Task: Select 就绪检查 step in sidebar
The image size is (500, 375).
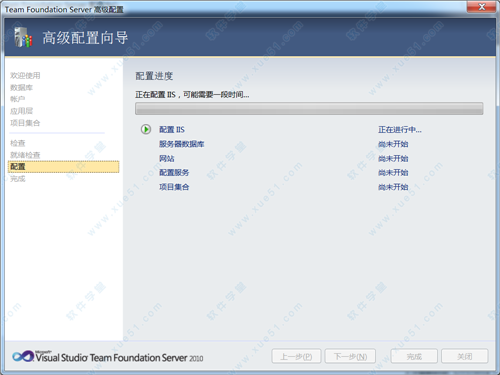Action: [x=25, y=155]
